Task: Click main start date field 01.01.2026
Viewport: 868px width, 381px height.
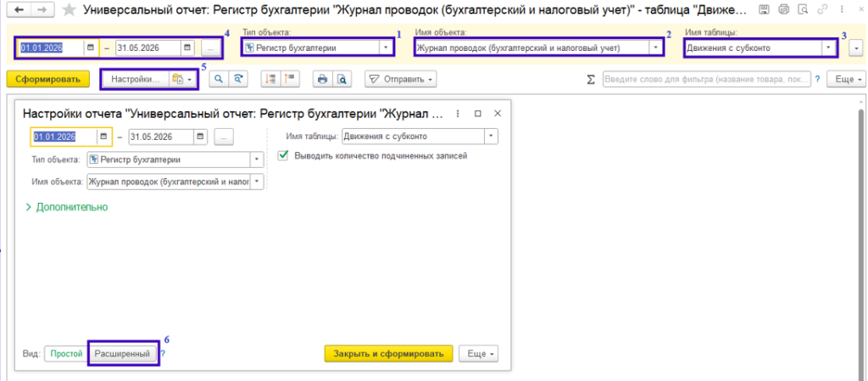Action: [x=52, y=48]
